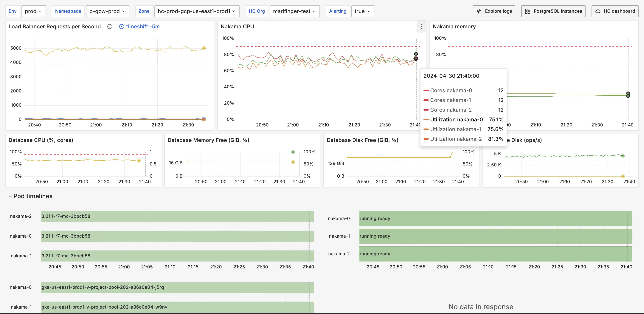This screenshot has width=644, height=314.
Task: Click the yellow endpoint marker on Load Balancer chart
Action: pyautogui.click(x=204, y=48)
